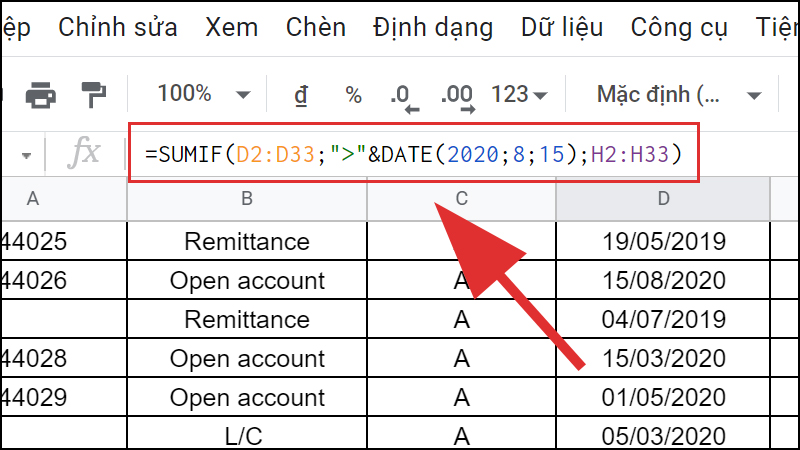This screenshot has height=450, width=800.
Task: Select column B header
Action: coord(247,199)
